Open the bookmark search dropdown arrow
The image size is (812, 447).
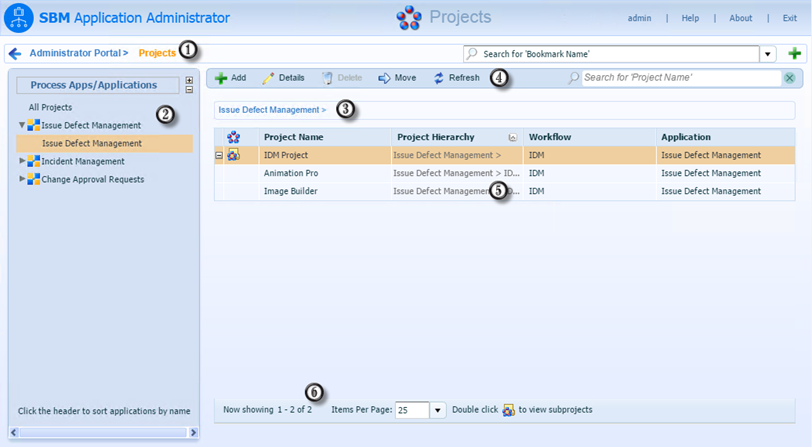tap(767, 54)
